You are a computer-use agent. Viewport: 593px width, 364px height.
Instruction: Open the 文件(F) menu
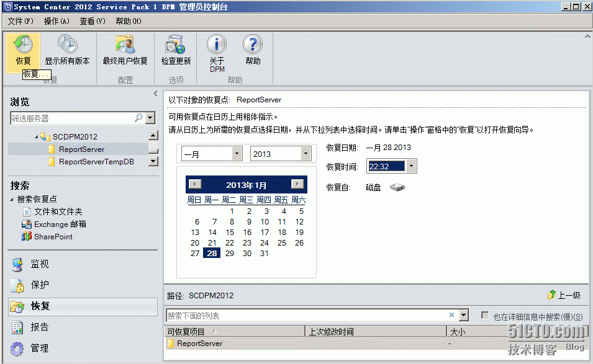click(20, 21)
